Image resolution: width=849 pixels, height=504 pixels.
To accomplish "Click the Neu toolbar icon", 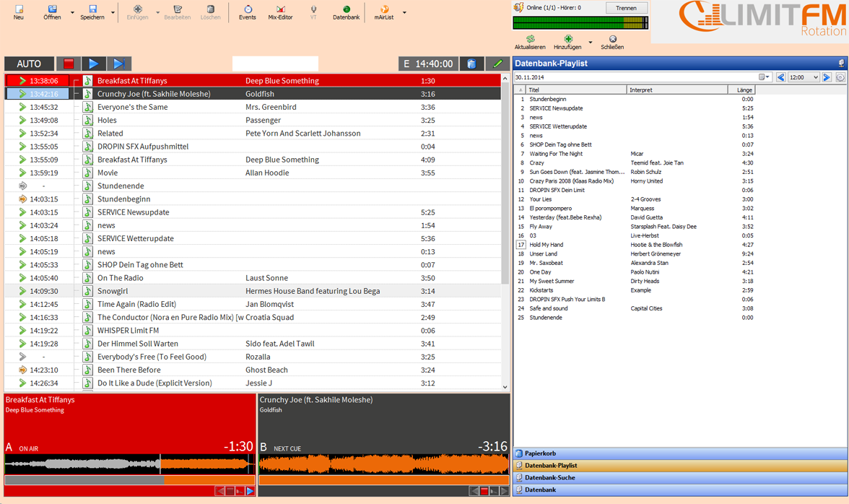I will coord(19,11).
